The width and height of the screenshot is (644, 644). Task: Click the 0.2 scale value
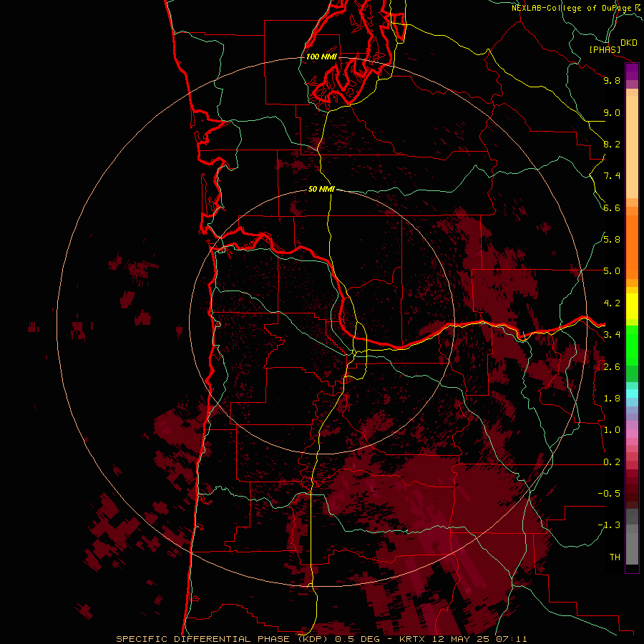(x=612, y=462)
